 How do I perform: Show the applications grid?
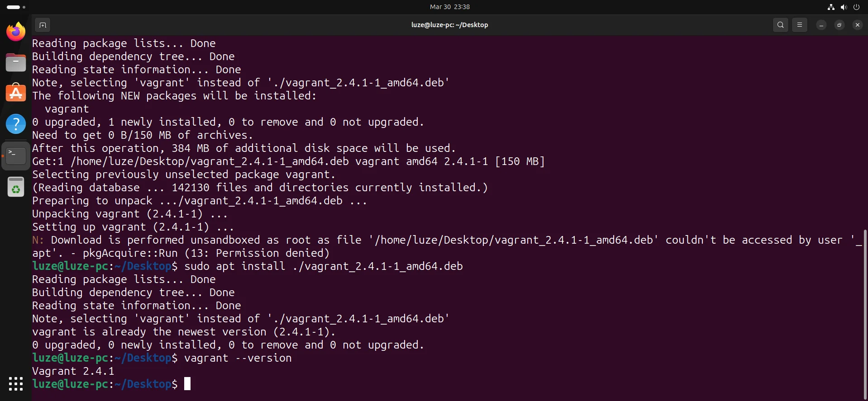click(x=16, y=384)
